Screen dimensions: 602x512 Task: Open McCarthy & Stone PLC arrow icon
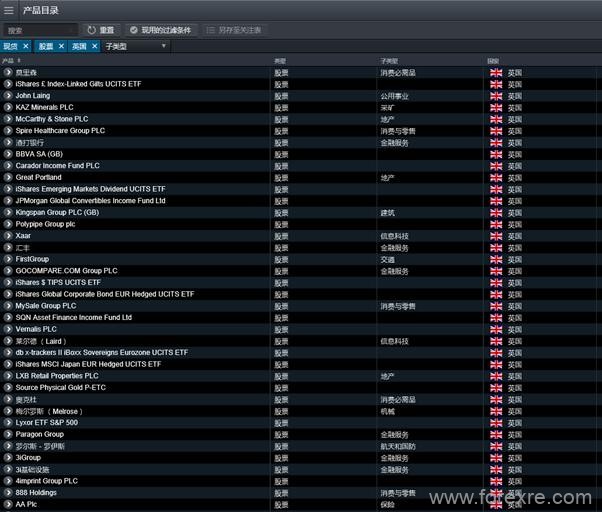pos(8,119)
